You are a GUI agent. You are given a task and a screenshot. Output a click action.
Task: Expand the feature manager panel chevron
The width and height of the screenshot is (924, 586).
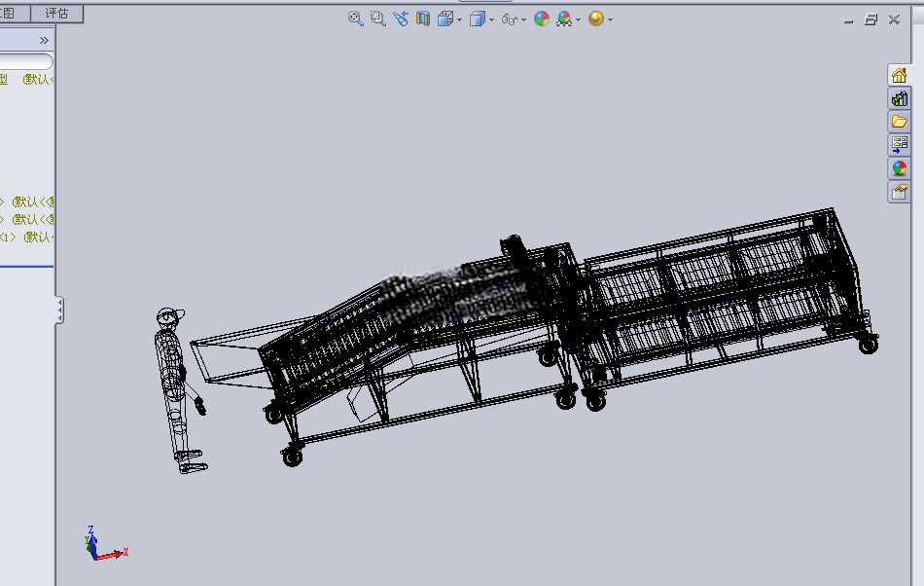[x=44, y=40]
